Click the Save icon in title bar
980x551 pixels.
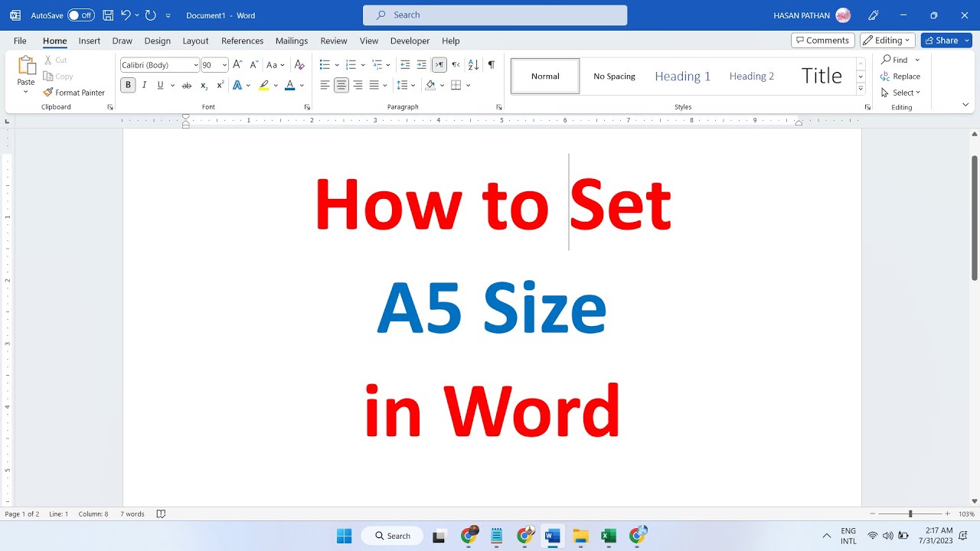pos(108,15)
